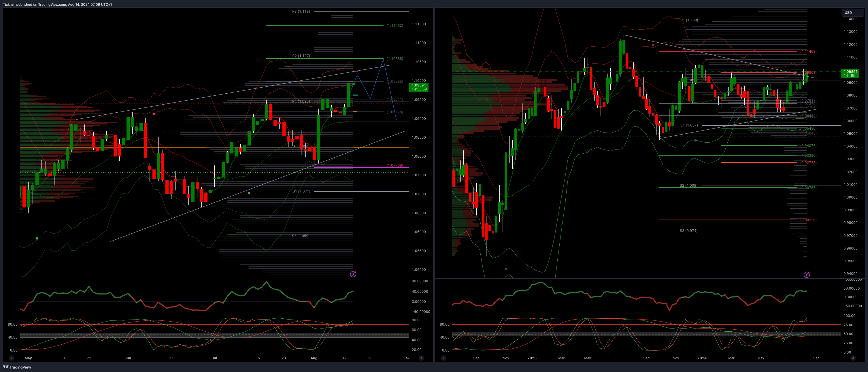Click the 80.00000 value on left oscillator scale
The width and height of the screenshot is (868, 372).
(420, 281)
